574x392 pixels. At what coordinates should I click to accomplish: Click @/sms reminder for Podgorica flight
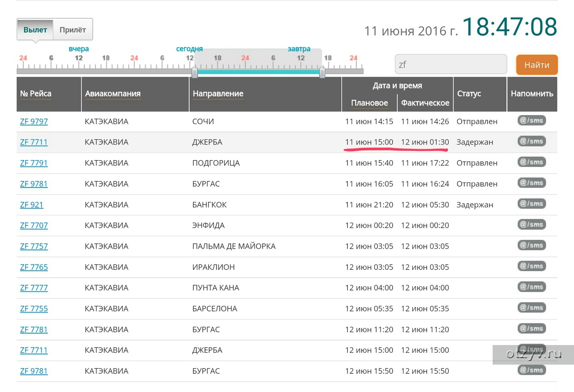pos(531,162)
